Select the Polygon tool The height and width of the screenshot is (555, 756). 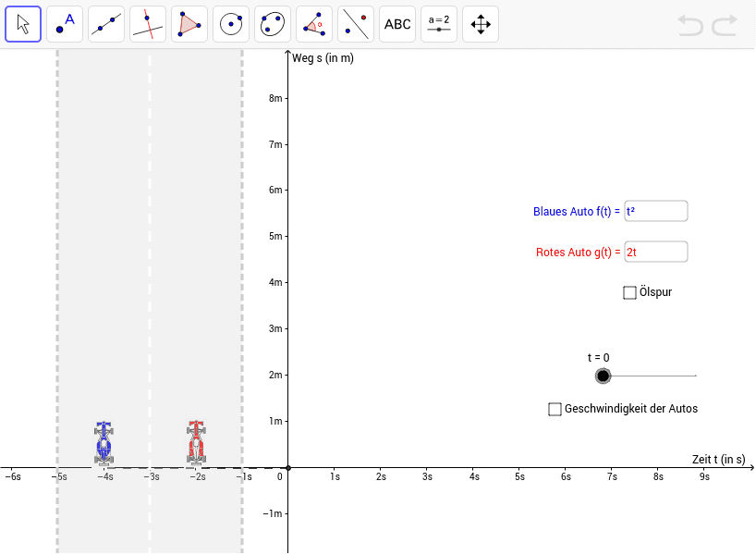point(189,24)
